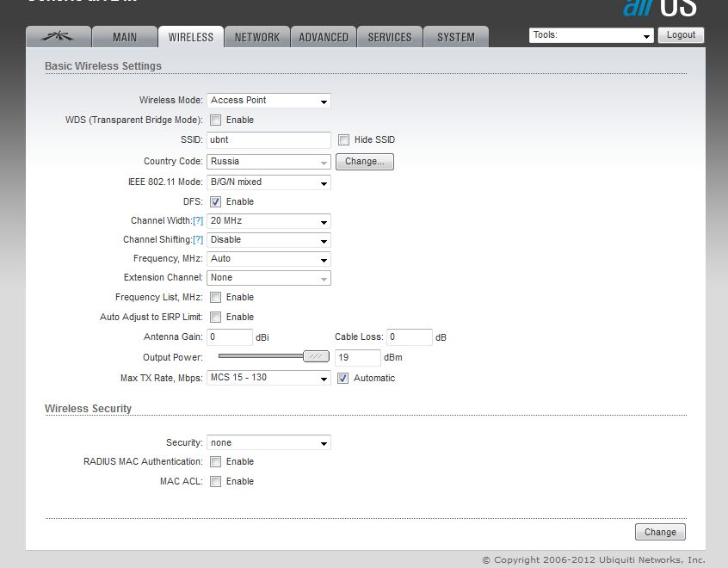Enable Auto Adjust to EIRP Limit
This screenshot has width=728, height=568.
point(216,318)
